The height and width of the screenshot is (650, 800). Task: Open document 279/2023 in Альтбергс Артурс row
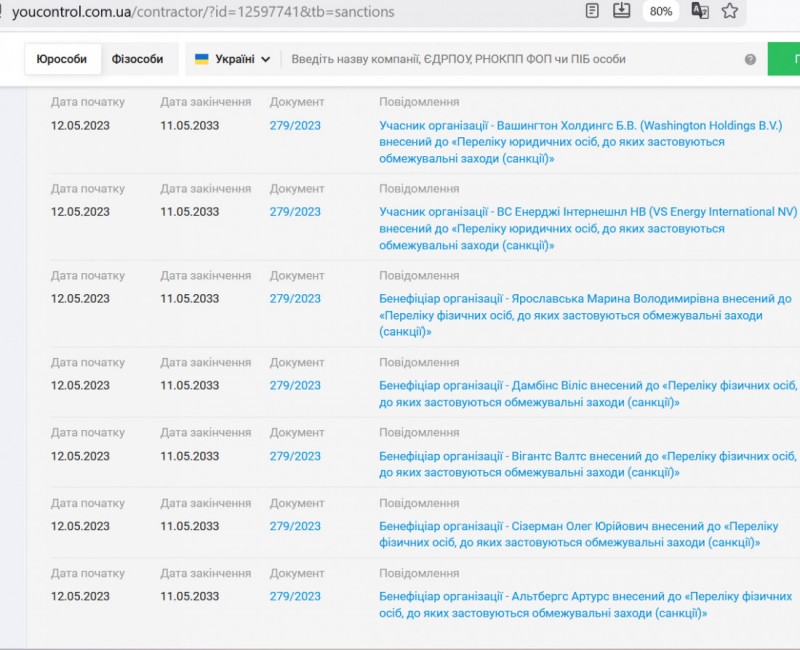pyautogui.click(x=295, y=596)
